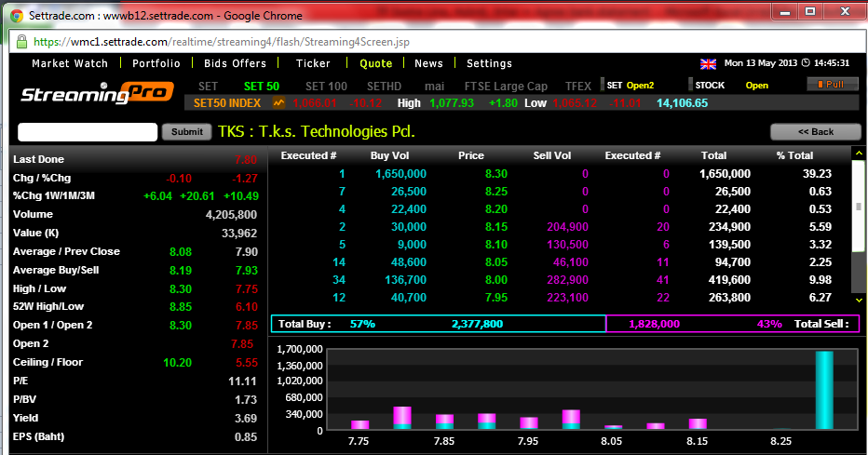Click the Buy Vol column header
868x455 pixels.
coord(389,155)
